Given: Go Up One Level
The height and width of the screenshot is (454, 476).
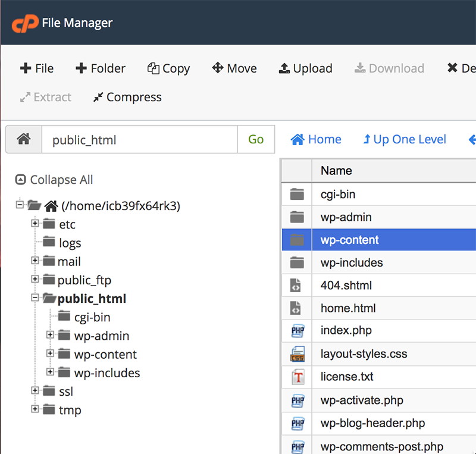Looking at the screenshot, I should point(405,139).
